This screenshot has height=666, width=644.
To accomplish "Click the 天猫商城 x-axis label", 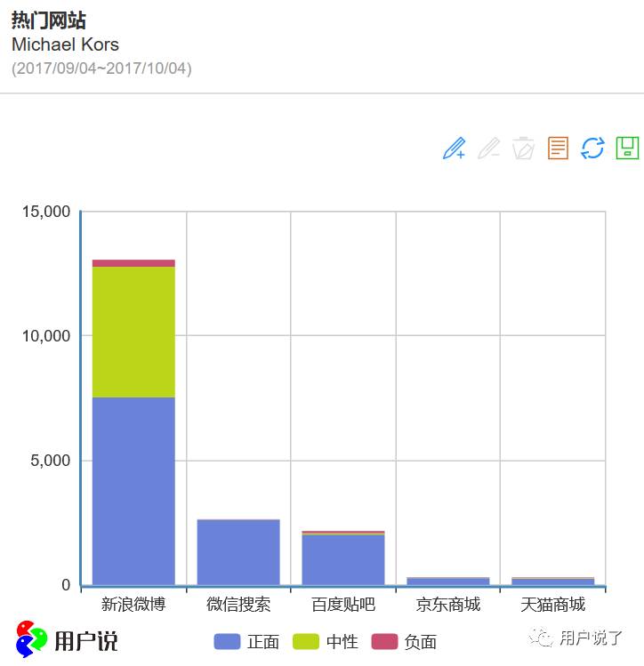I will pyautogui.click(x=553, y=606).
